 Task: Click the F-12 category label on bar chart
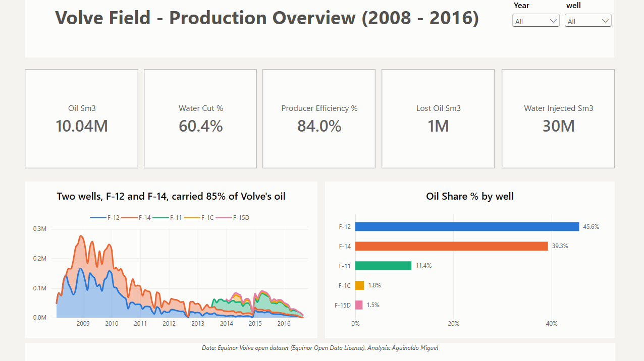tap(345, 227)
